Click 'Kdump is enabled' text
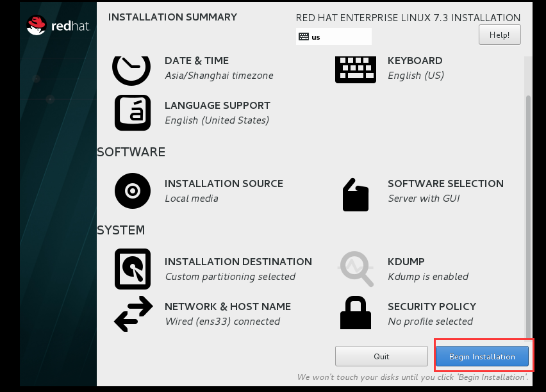 point(428,277)
